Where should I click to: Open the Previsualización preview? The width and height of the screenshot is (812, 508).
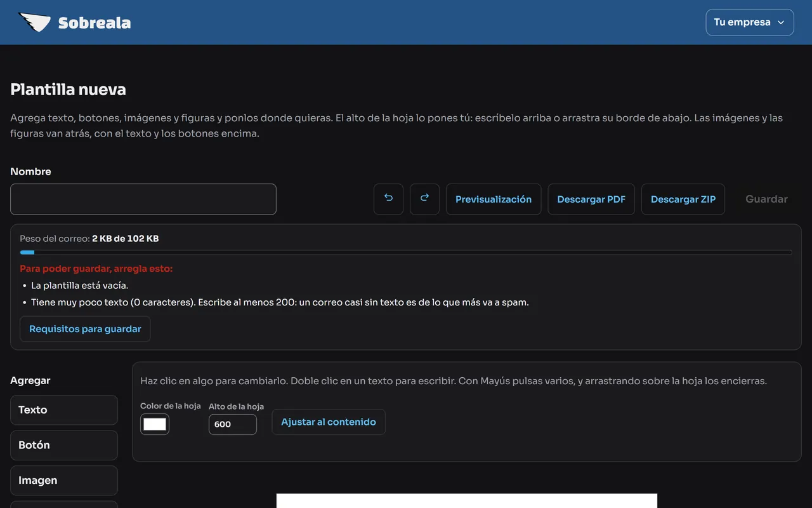pyautogui.click(x=494, y=199)
